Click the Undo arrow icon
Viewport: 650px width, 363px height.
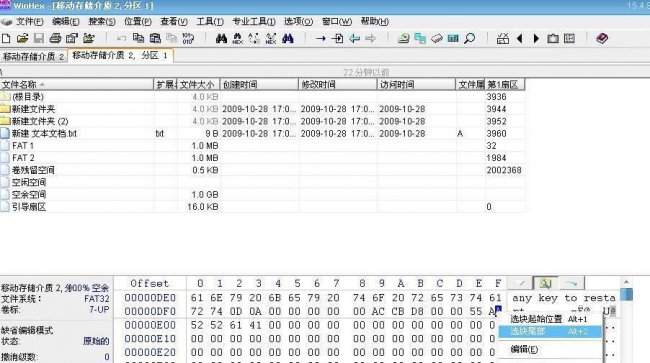(121, 39)
